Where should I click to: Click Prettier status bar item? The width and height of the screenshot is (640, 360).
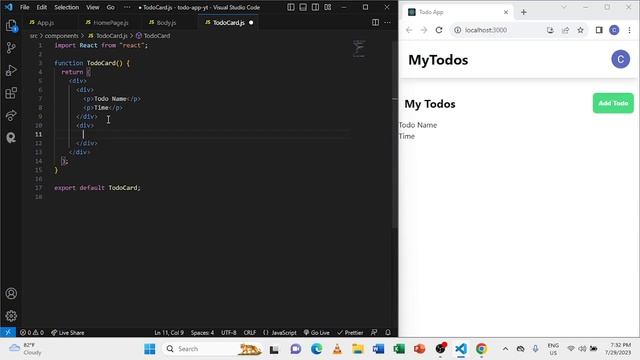click(x=350, y=332)
